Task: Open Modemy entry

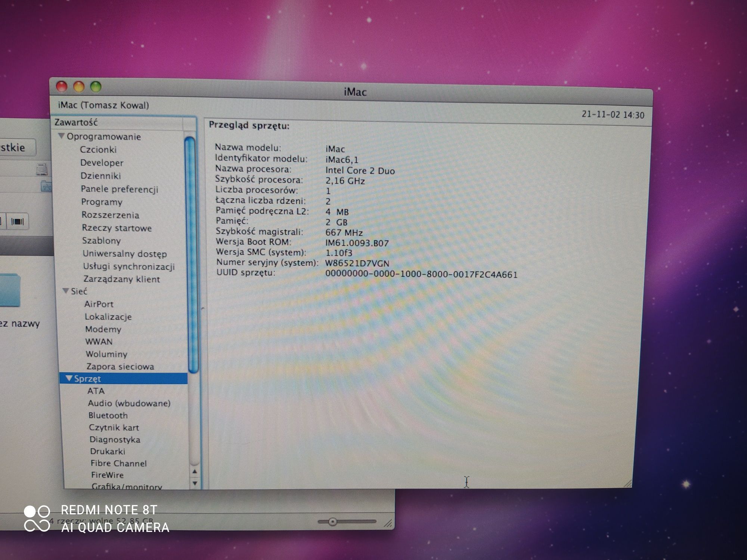Action: pos(103,329)
